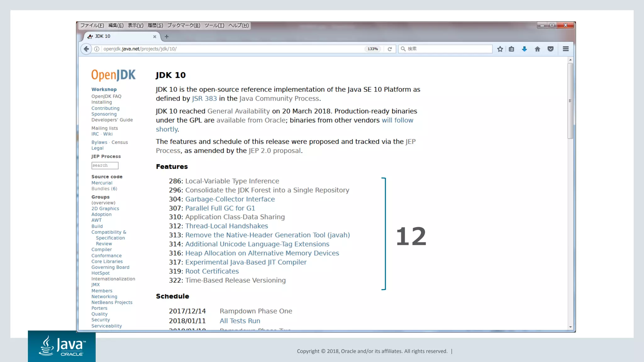Screen dimensions: 644x362
Task: Open ヘルプ(H) menu
Action: (x=238, y=25)
